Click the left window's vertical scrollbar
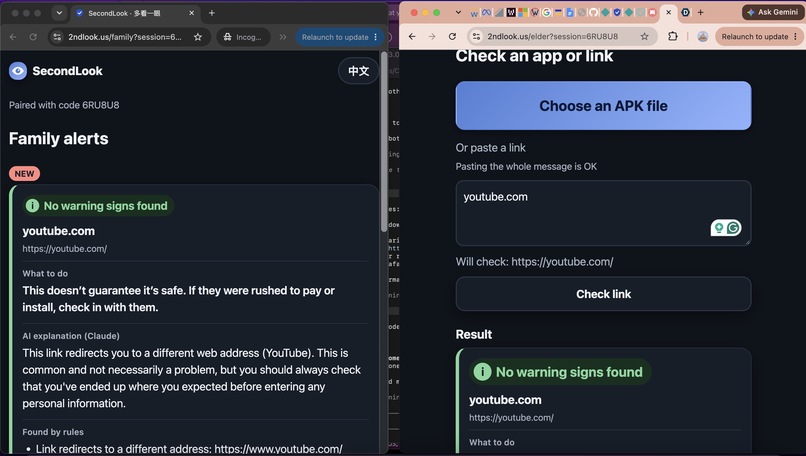 pyautogui.click(x=384, y=141)
